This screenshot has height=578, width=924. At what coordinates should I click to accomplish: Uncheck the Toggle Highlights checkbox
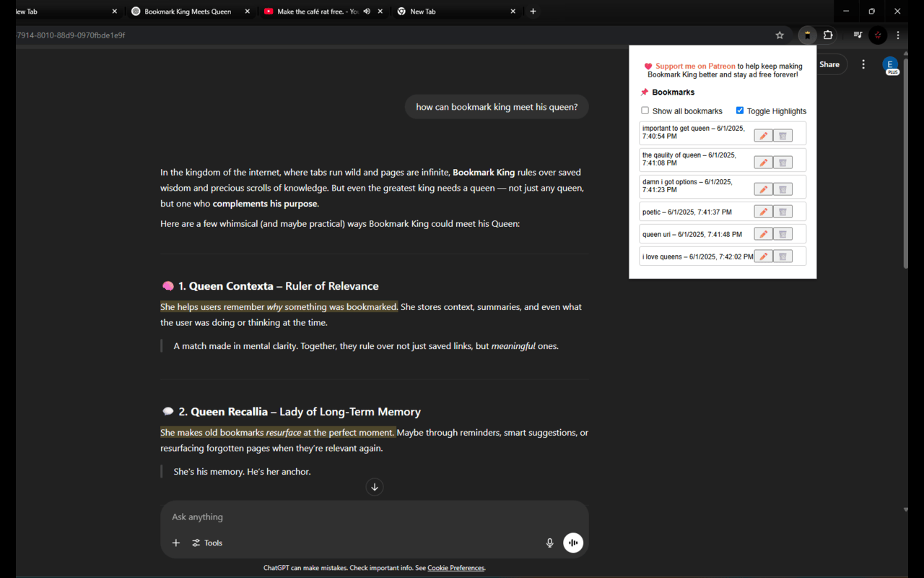click(x=740, y=111)
